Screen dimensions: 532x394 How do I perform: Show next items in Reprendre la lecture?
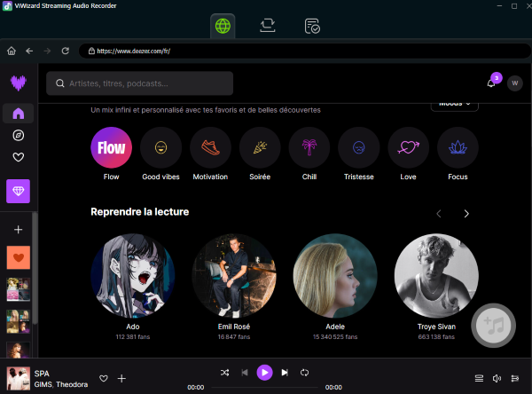pos(466,214)
